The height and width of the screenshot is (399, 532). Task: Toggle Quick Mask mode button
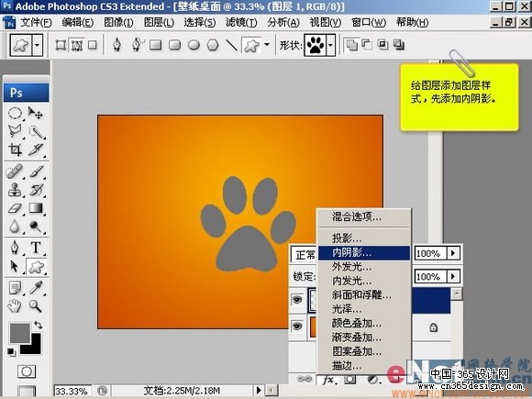coord(26,371)
